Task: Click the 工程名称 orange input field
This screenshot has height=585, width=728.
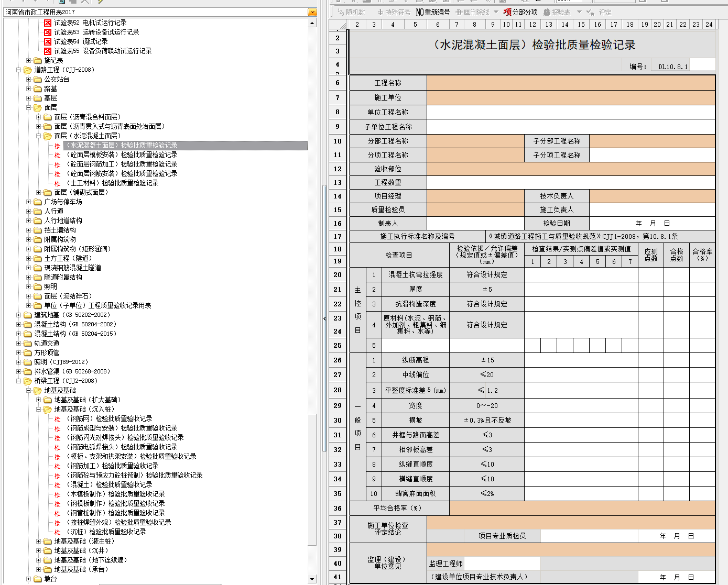Action: [571, 83]
